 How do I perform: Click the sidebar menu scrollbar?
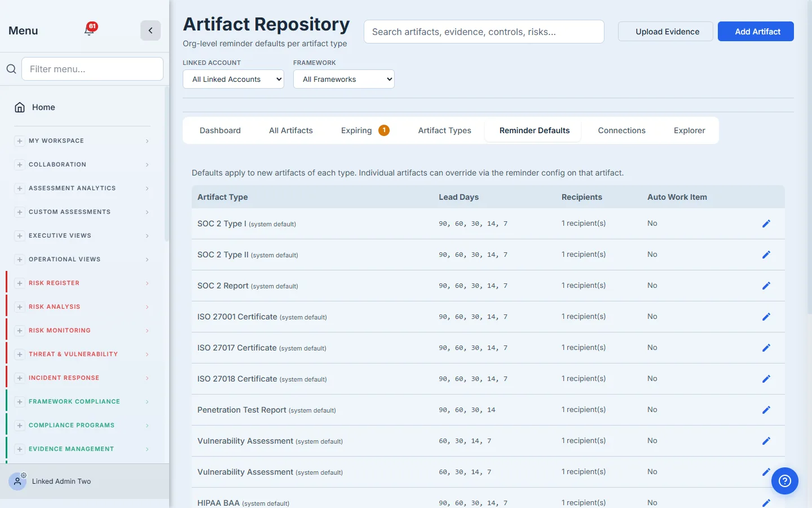coord(167,164)
